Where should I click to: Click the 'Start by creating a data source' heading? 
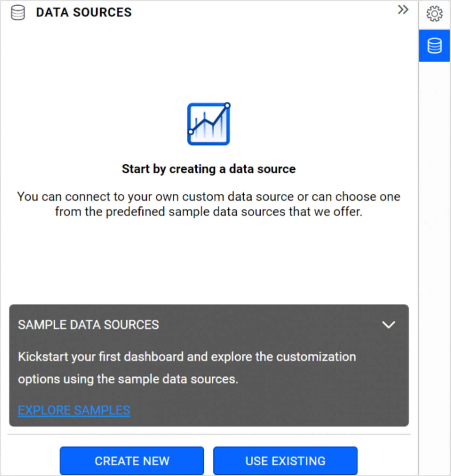click(209, 169)
